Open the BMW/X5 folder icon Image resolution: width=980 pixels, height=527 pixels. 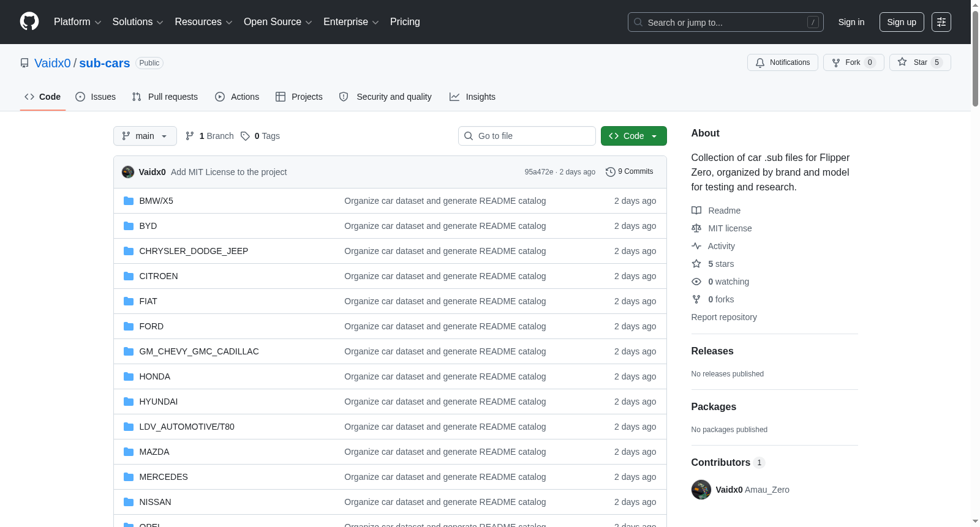(129, 201)
